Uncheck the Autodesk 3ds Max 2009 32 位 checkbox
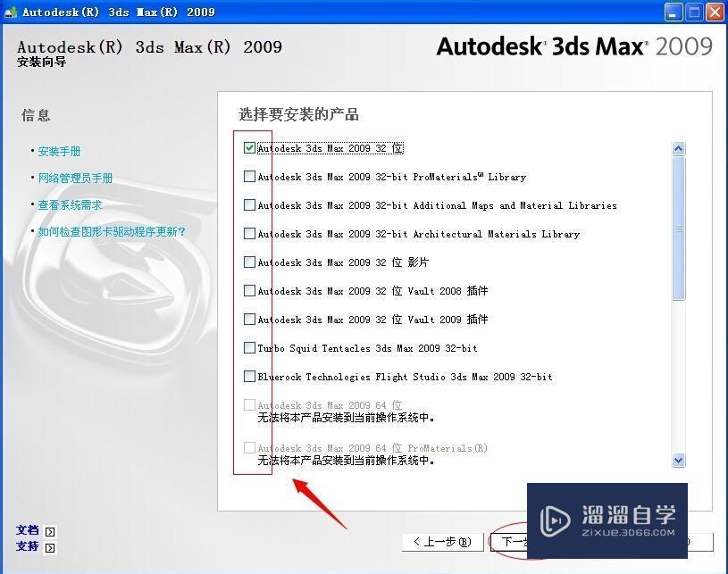The image size is (728, 574). [250, 148]
